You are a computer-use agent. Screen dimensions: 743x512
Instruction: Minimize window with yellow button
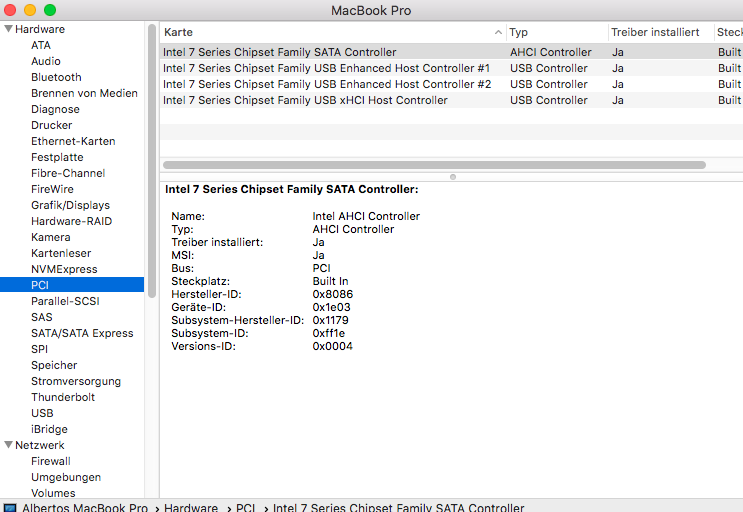[x=30, y=10]
